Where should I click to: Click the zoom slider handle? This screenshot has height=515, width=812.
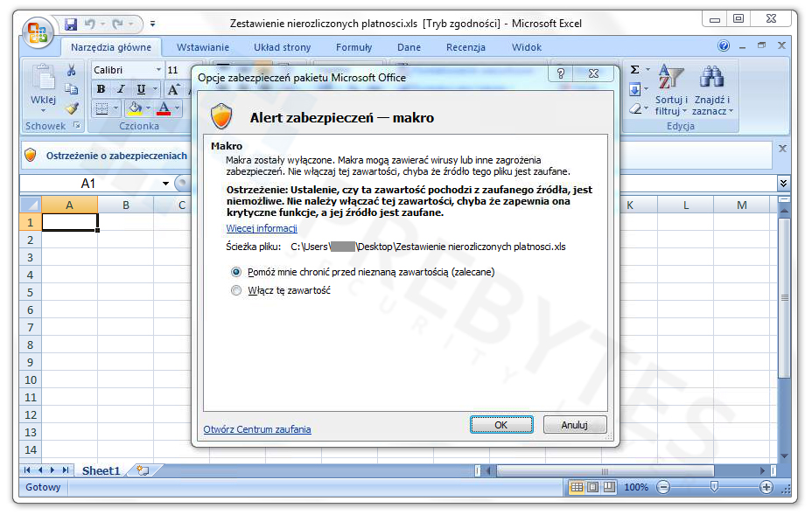(714, 486)
